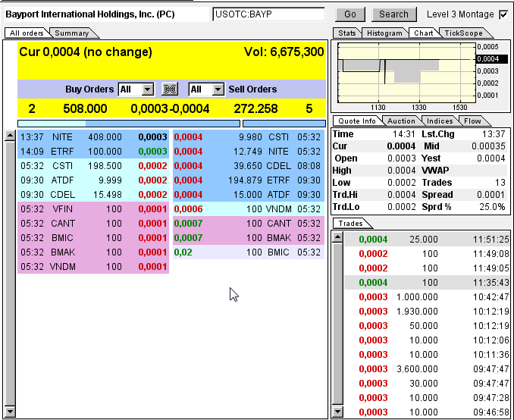The width and height of the screenshot is (514, 420).
Task: Select the ATDF buy order of 9.999
Action: click(x=93, y=180)
